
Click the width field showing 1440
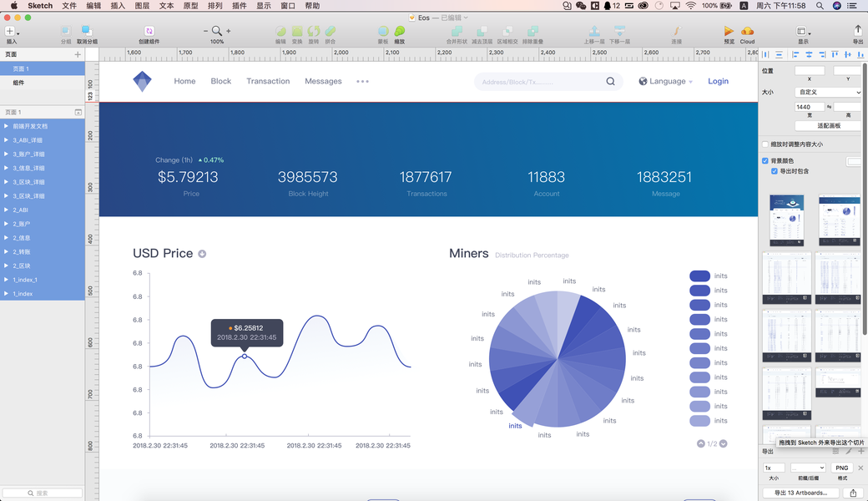pos(810,107)
